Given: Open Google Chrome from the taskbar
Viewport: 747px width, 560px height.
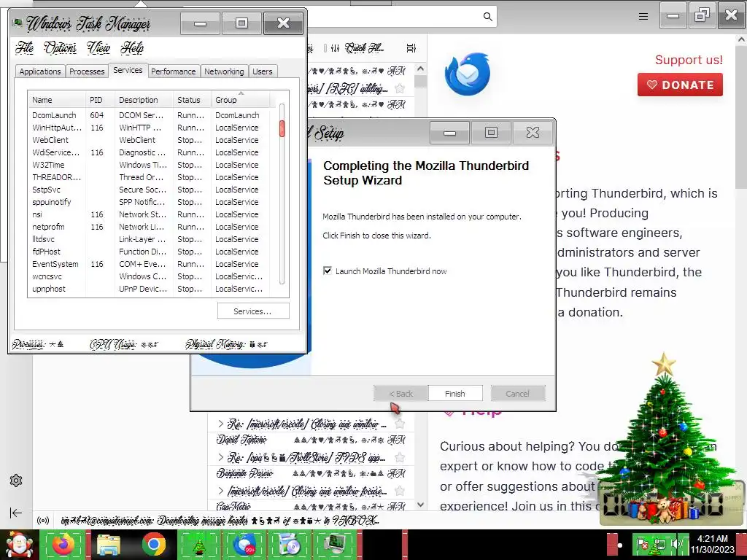Looking at the screenshot, I should pyautogui.click(x=153, y=545).
